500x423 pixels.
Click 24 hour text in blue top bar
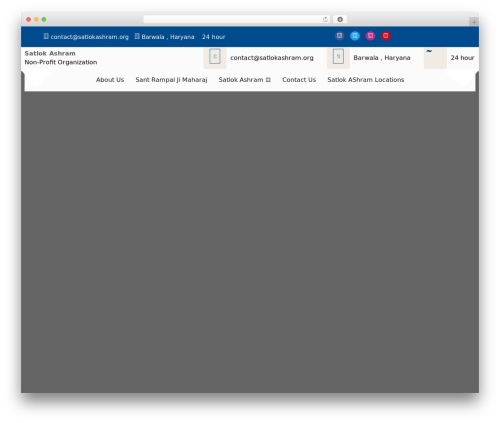pyautogui.click(x=214, y=37)
